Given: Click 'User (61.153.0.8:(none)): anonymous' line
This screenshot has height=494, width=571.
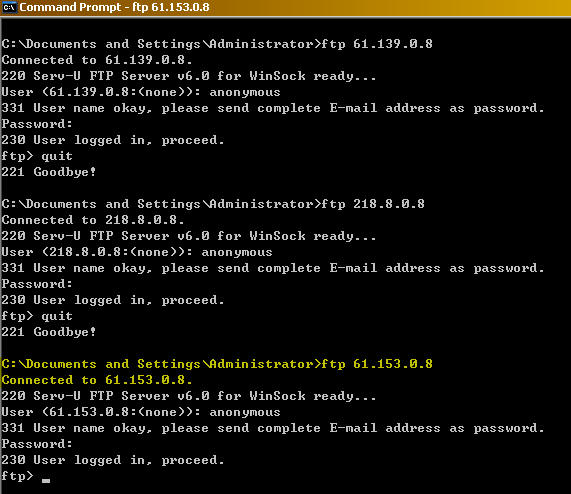Looking at the screenshot, I should click(141, 412).
